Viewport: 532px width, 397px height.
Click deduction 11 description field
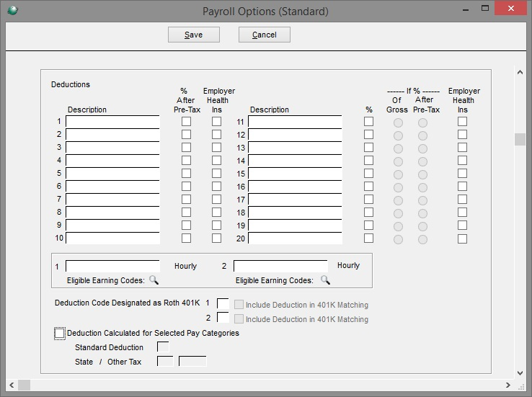[295, 122]
